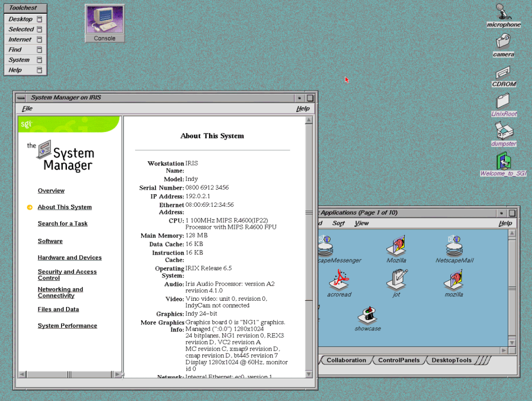532x401 pixels.
Task: Click System Manager vertical scrollbar up arrow
Action: 309,120
